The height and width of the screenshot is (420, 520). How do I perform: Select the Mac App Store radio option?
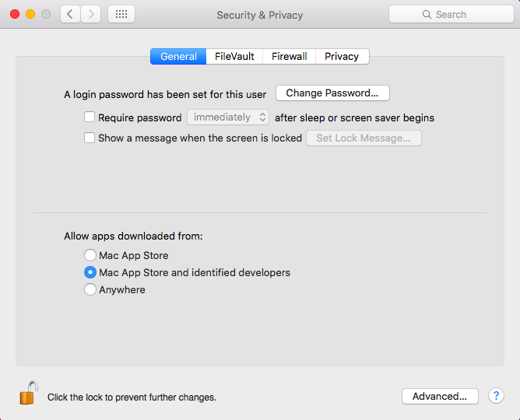(90, 255)
